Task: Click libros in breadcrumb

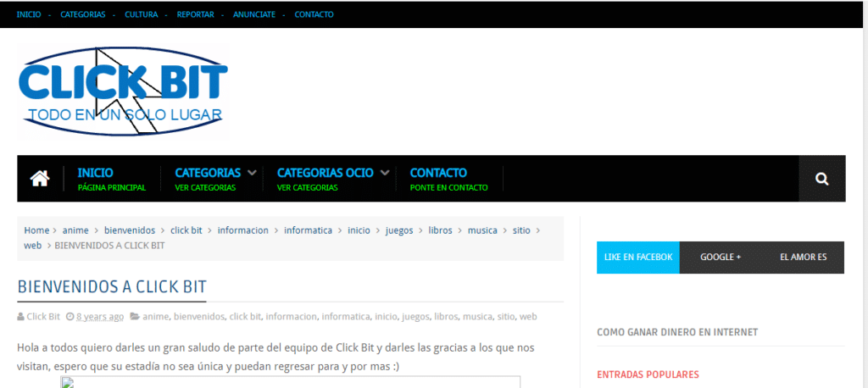Action: [x=440, y=230]
